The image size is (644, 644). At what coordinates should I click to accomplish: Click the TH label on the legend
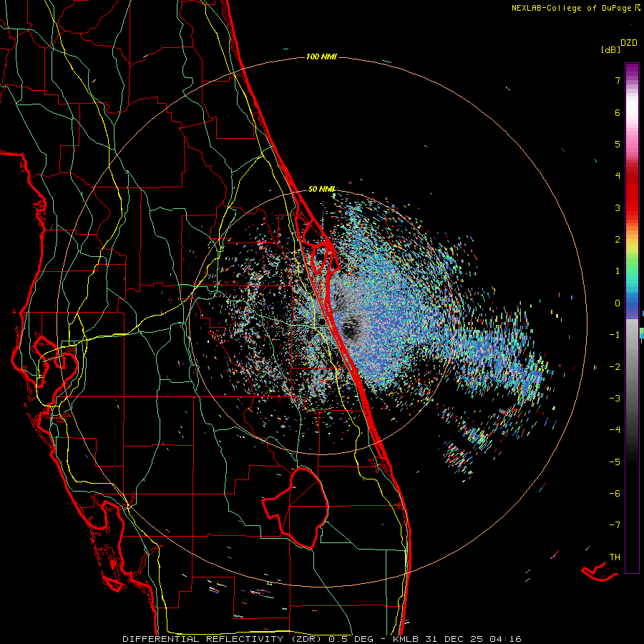tap(615, 557)
